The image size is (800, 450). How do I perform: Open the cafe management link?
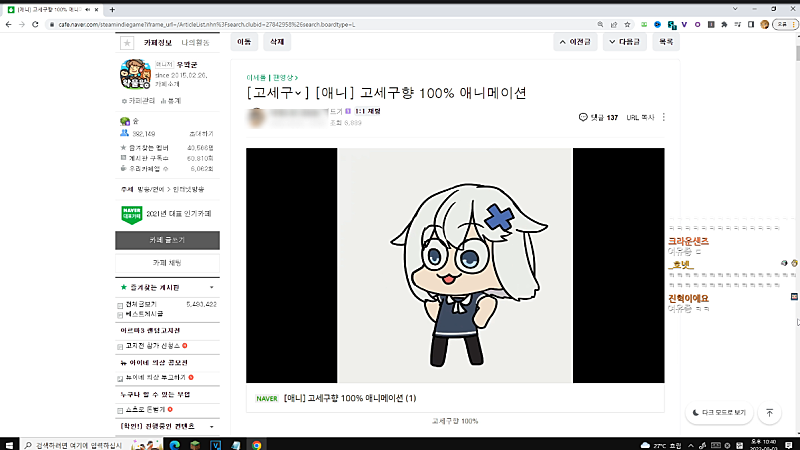point(138,101)
